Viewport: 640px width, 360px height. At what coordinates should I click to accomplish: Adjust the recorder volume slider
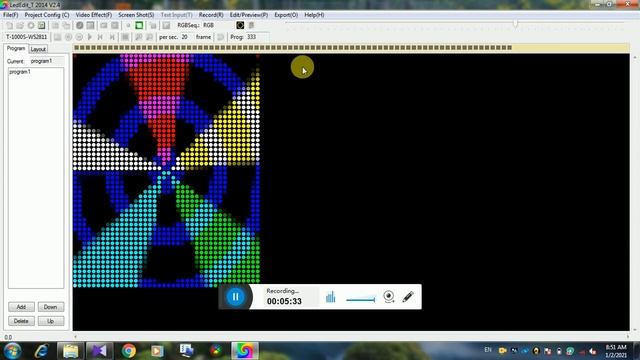pyautogui.click(x=360, y=300)
